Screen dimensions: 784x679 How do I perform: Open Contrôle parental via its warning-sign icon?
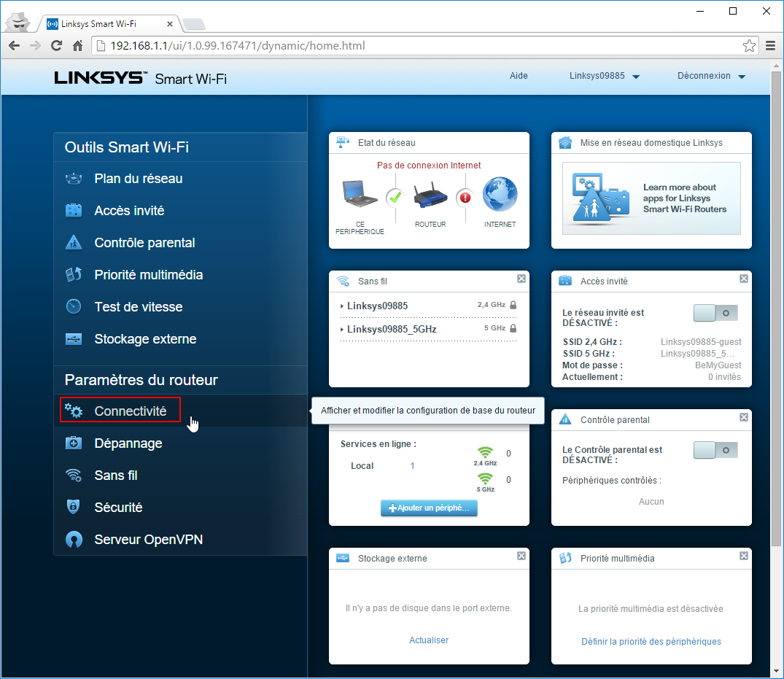point(74,243)
